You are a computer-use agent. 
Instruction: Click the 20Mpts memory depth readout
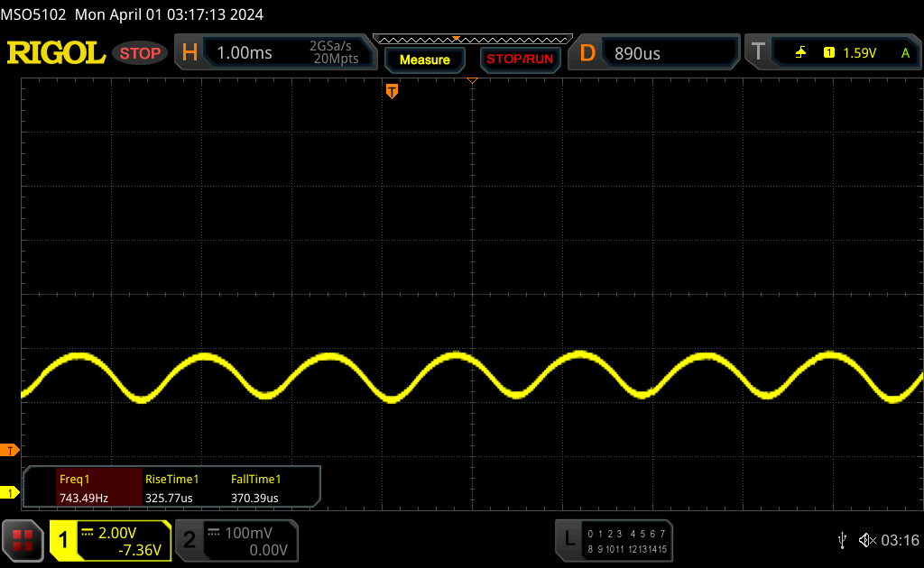[336, 59]
